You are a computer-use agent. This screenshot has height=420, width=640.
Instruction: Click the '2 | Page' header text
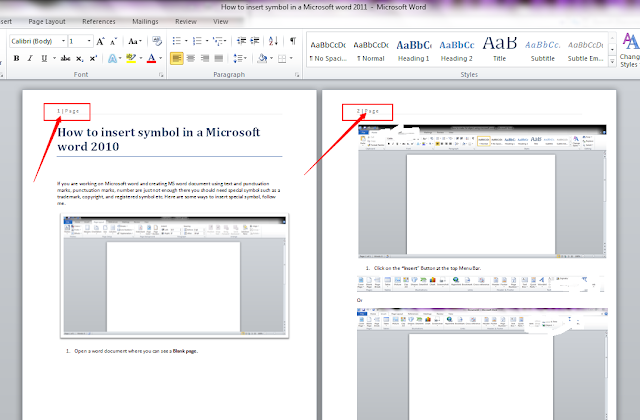tap(368, 111)
